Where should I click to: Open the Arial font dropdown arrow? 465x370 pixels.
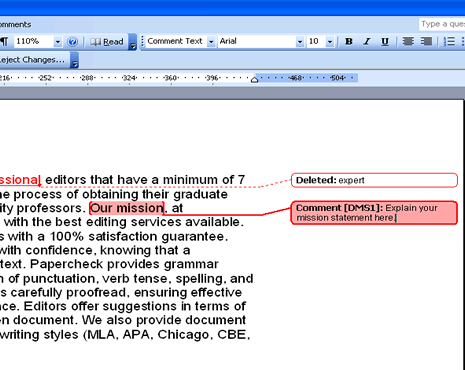pyautogui.click(x=300, y=42)
